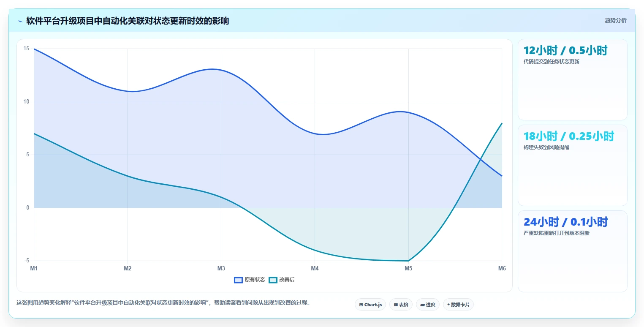Viewport: 644px width, 327px height.
Task: Click the 构建失败到风险提醒 caption
Action: (546, 147)
